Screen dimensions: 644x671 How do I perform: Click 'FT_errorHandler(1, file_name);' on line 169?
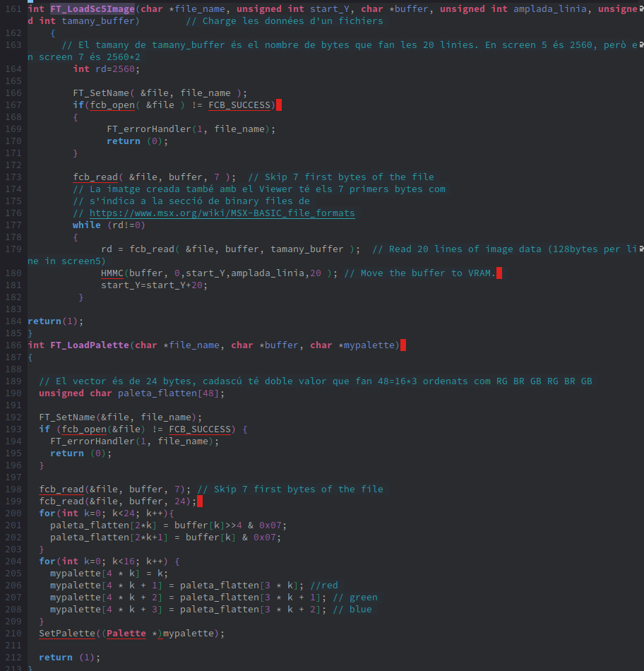coord(191,129)
